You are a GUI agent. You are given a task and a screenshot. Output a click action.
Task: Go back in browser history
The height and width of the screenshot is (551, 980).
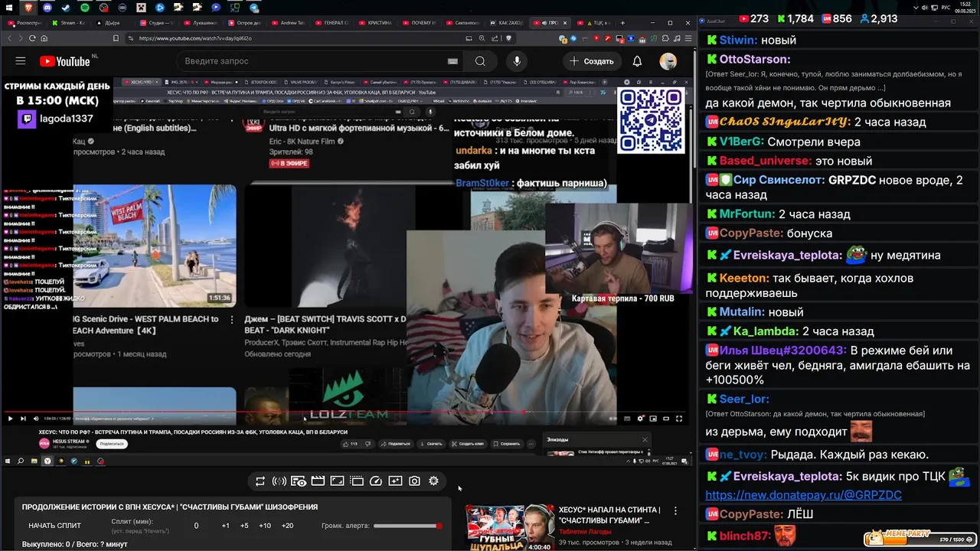coord(10,38)
